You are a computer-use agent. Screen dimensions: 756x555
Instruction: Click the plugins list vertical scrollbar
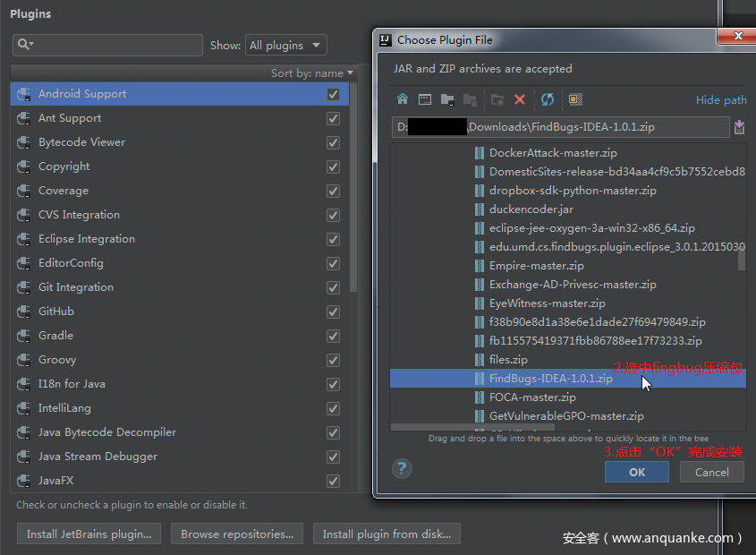[353, 188]
